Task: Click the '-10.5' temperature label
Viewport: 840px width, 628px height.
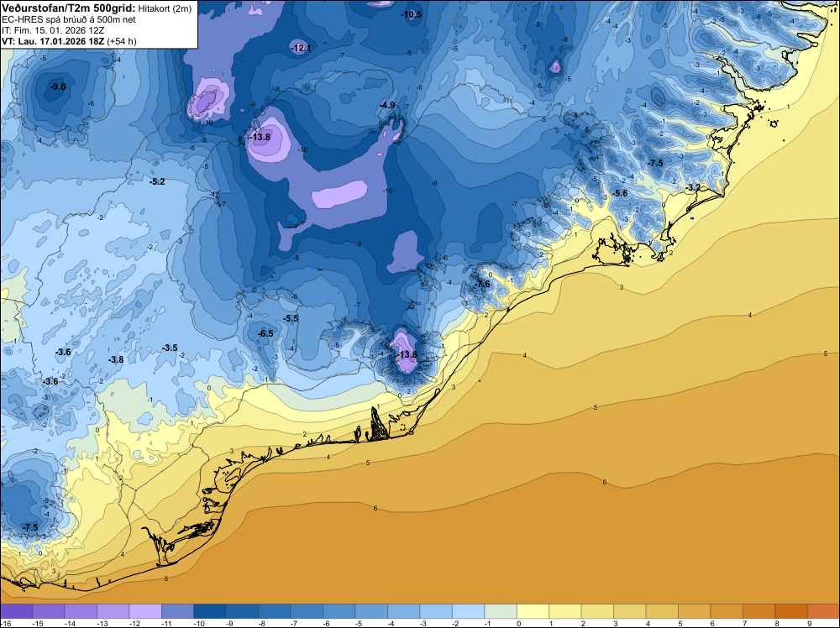Action: pos(412,15)
